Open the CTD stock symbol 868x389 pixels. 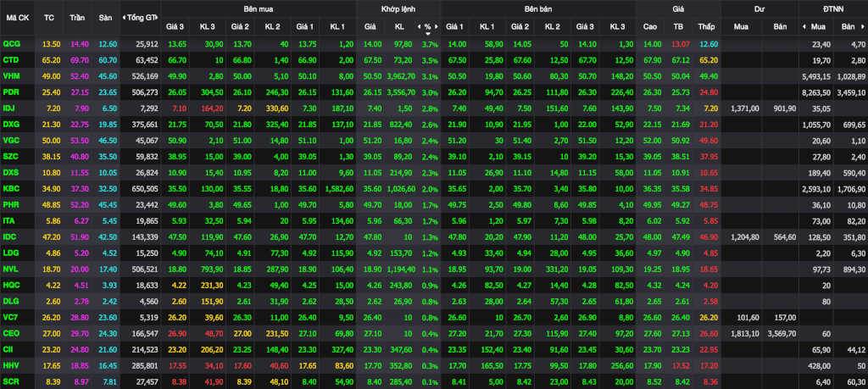tap(10, 58)
